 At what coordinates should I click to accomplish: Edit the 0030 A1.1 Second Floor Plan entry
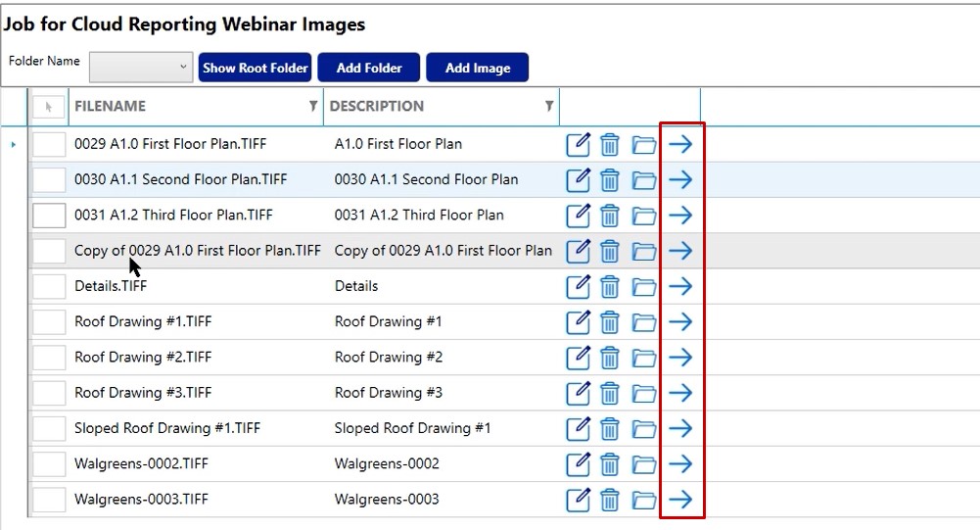[x=579, y=180]
